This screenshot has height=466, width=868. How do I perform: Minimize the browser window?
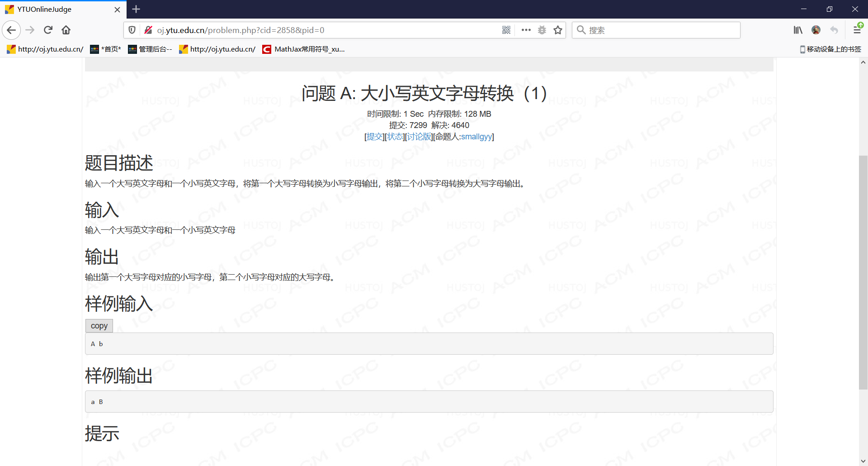(804, 9)
